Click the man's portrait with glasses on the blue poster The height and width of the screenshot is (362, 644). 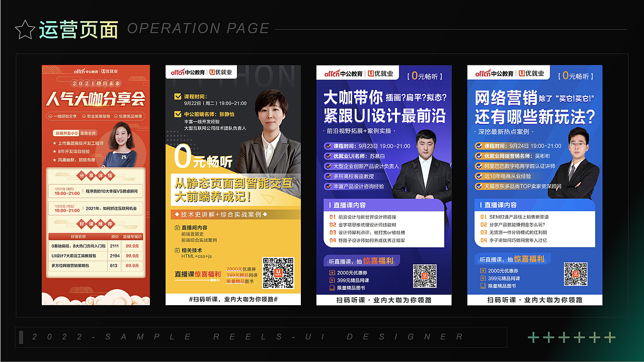click(x=575, y=162)
